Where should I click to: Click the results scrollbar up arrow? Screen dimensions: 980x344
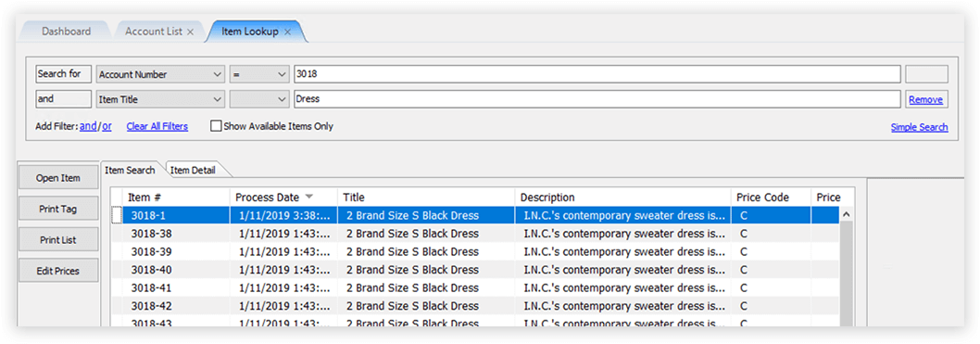(847, 214)
